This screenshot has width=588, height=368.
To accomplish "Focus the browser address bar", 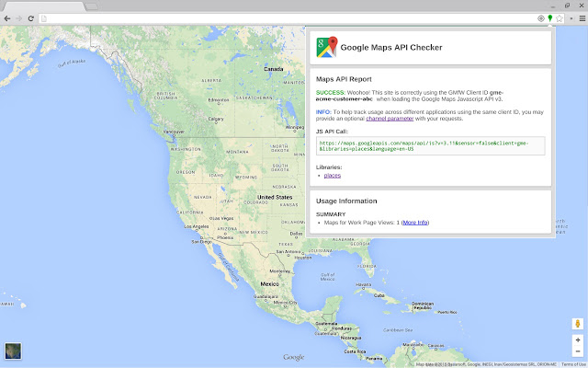I will coord(288,18).
